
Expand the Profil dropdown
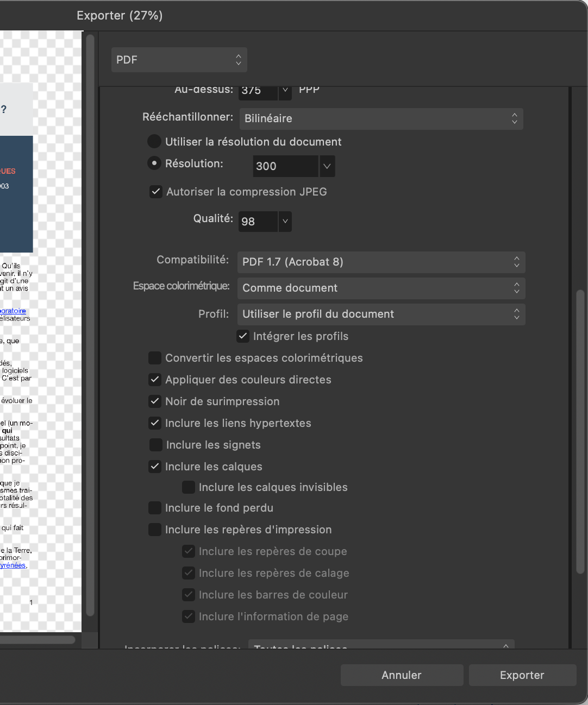(x=381, y=314)
